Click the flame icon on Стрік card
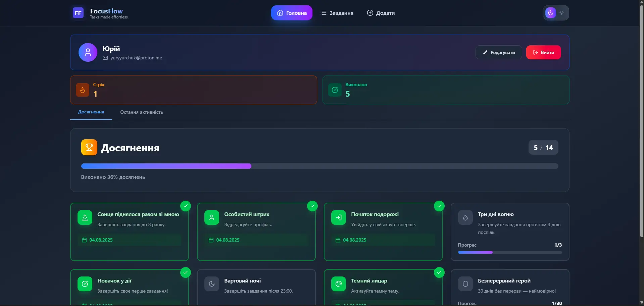Screen dimensions: 644x306 click(x=83, y=90)
